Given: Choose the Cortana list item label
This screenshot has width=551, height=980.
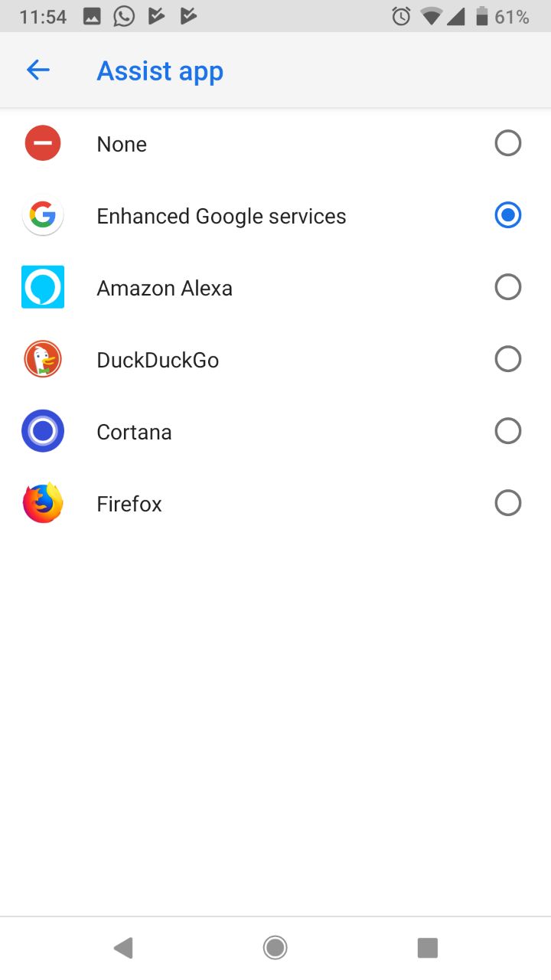Looking at the screenshot, I should 134,432.
